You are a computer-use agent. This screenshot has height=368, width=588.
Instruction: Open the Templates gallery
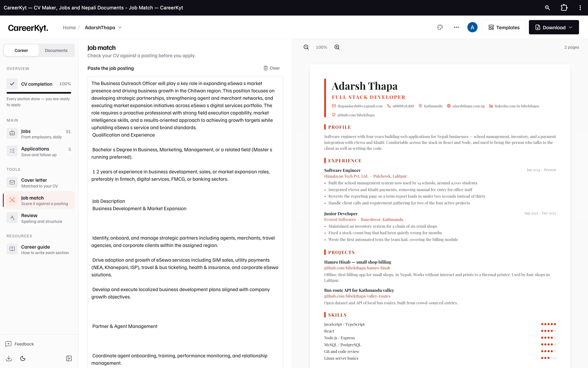point(504,27)
